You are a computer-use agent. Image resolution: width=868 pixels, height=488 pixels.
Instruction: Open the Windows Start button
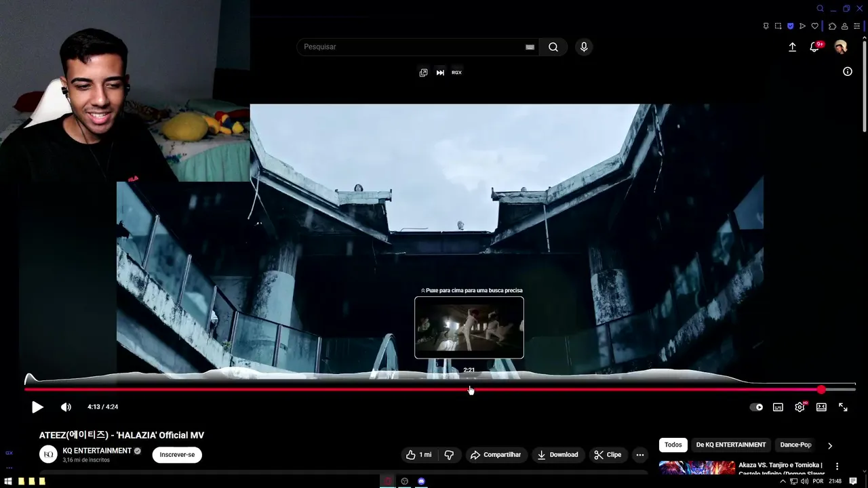click(8, 481)
